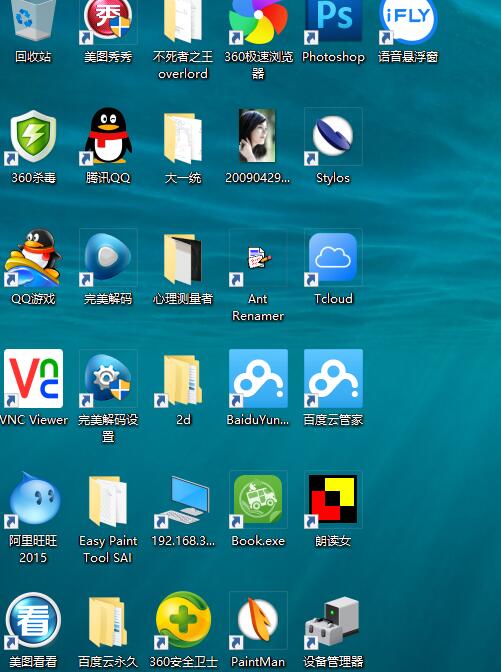
Task: Launch 完美解码 player icon
Action: 108,258
